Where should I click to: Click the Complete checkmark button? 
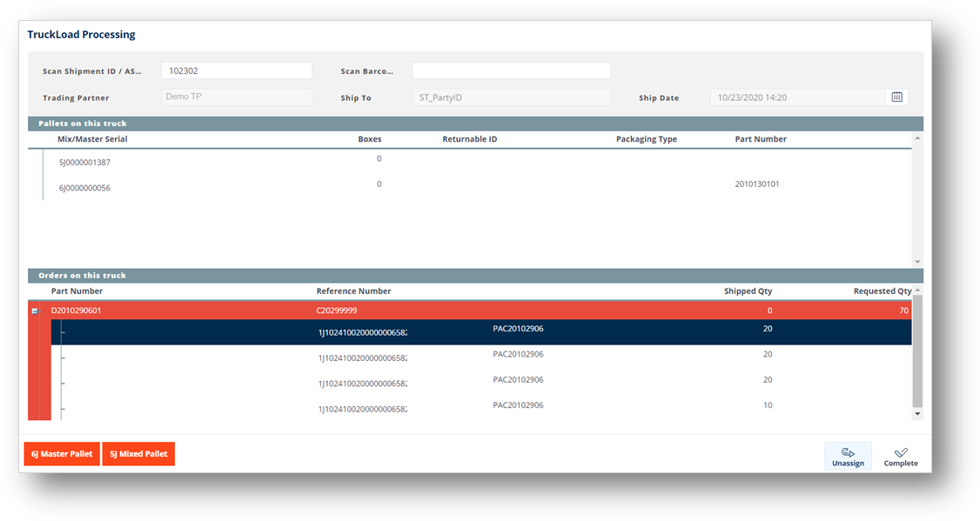[901, 457]
